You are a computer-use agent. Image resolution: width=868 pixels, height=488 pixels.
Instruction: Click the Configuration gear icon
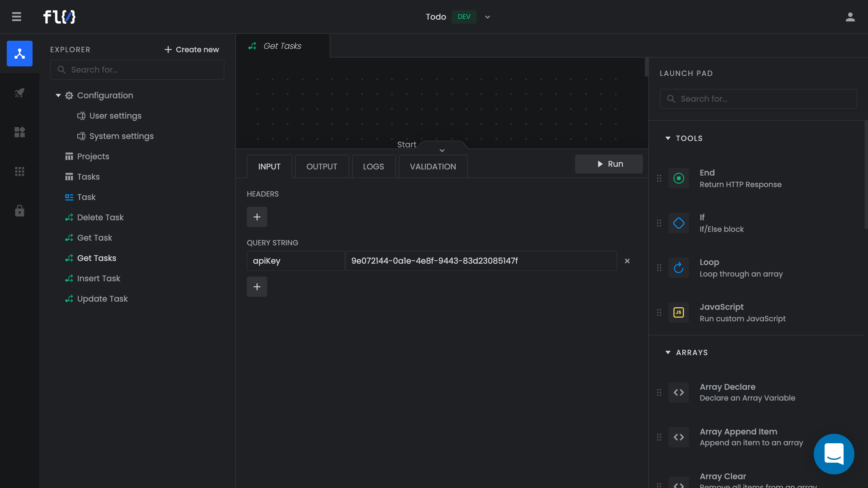click(x=69, y=96)
